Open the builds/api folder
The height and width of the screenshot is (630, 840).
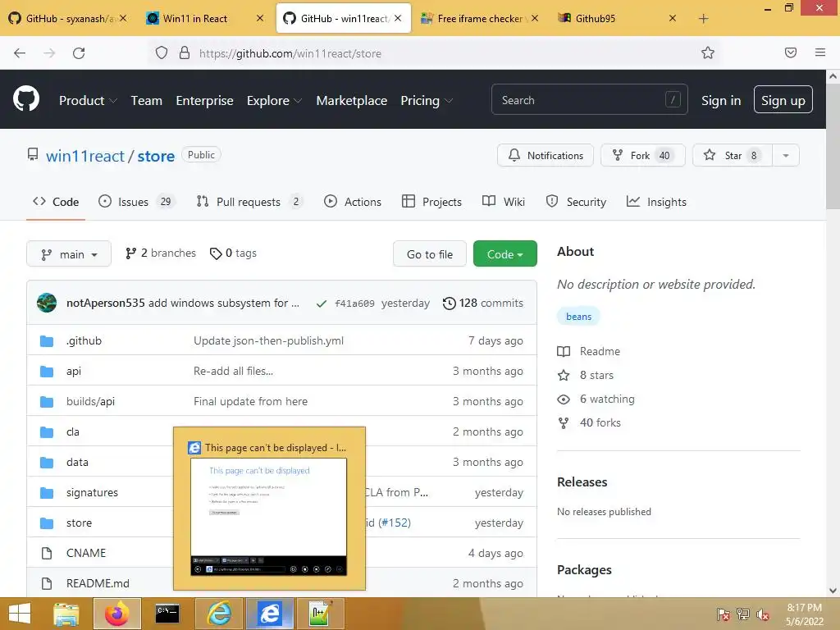(90, 402)
